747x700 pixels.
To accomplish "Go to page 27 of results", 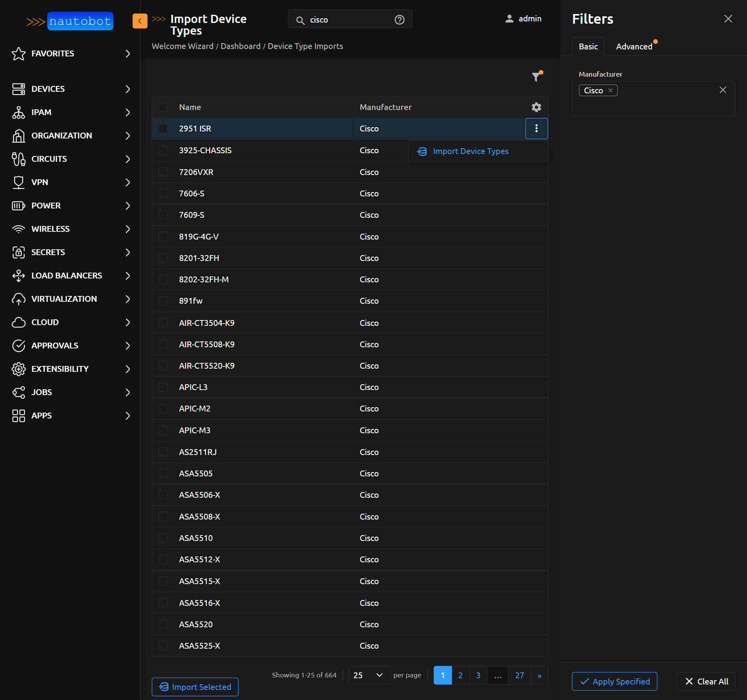I will tap(519, 675).
